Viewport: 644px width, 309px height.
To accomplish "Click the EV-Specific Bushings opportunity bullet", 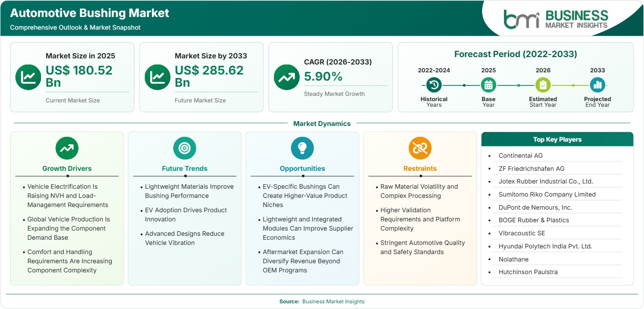I will coord(305,196).
